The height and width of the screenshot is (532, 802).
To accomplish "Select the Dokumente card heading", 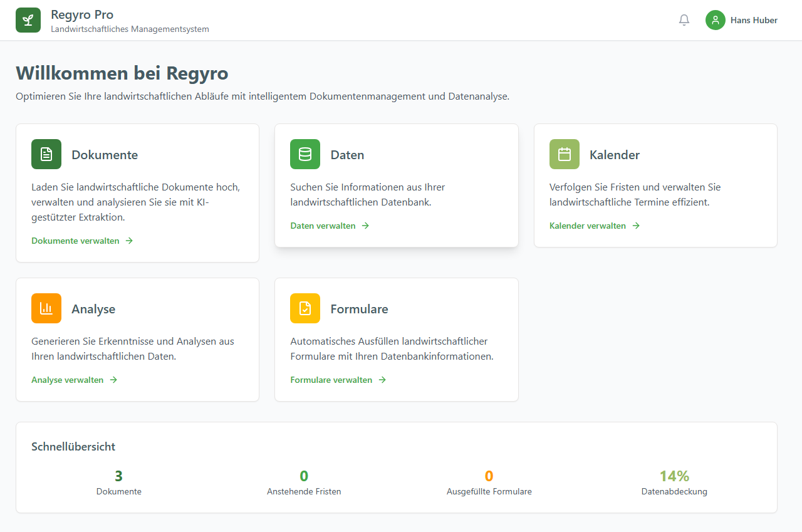I will [105, 155].
